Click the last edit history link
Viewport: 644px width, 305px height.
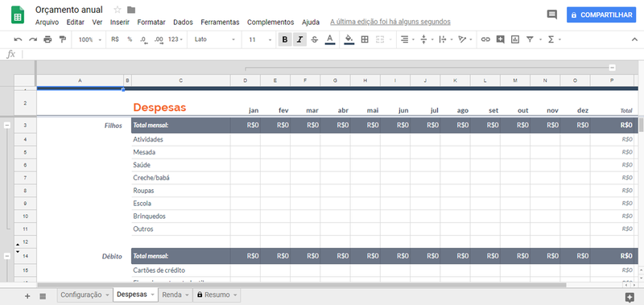[x=390, y=22]
